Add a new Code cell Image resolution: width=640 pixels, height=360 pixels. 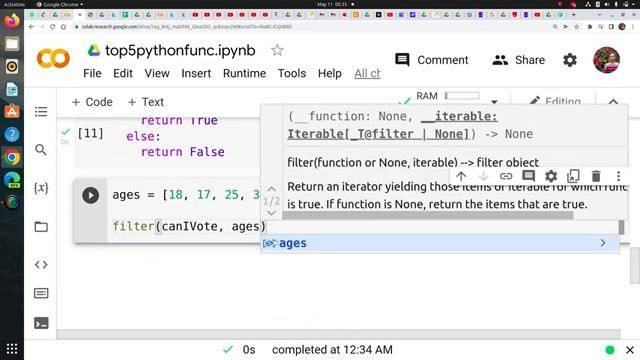pos(92,102)
